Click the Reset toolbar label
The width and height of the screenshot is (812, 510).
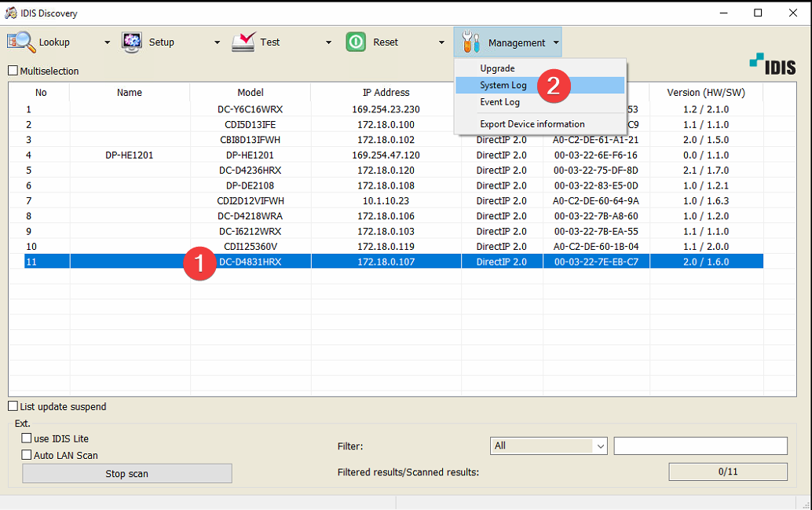386,42
